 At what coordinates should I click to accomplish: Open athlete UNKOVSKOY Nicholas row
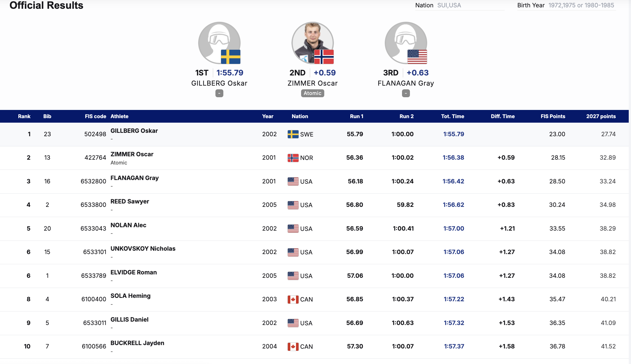point(143,249)
